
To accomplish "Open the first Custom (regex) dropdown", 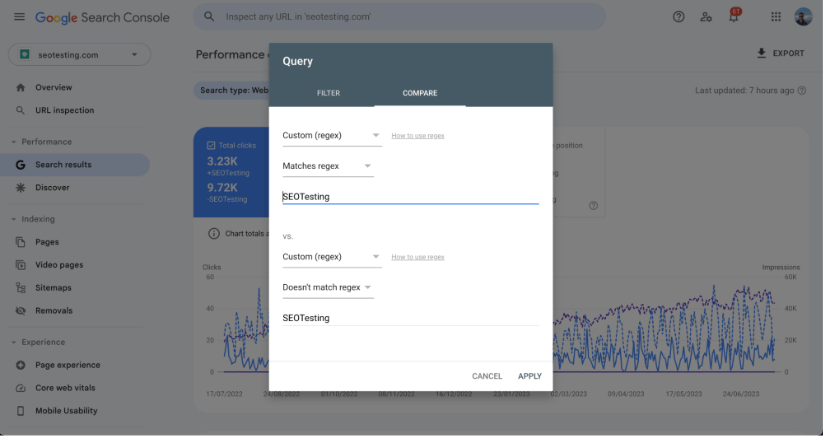I will click(x=332, y=135).
